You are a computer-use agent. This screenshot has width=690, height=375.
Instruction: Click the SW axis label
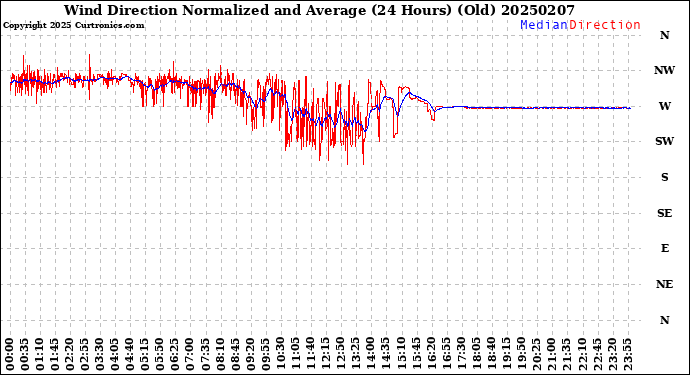point(664,141)
